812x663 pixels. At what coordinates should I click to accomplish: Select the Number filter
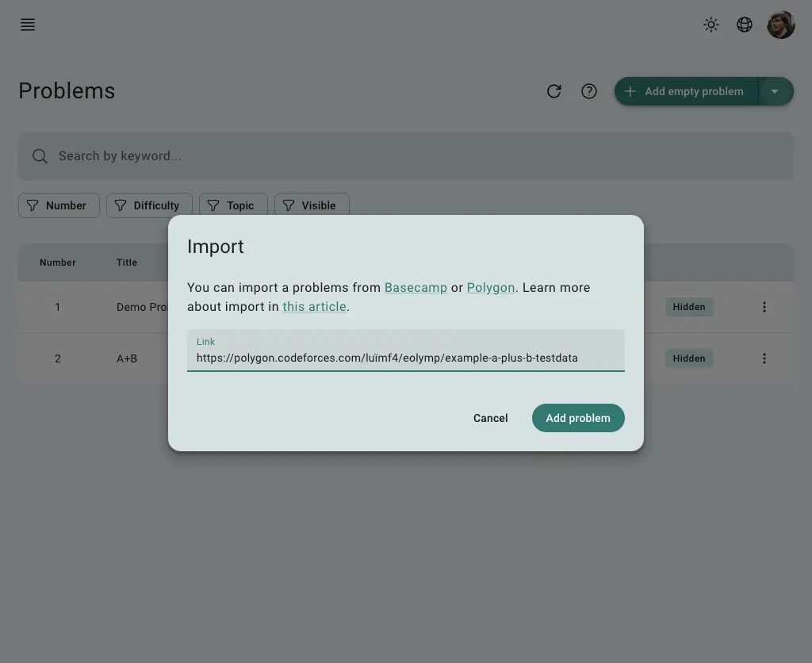pos(59,205)
